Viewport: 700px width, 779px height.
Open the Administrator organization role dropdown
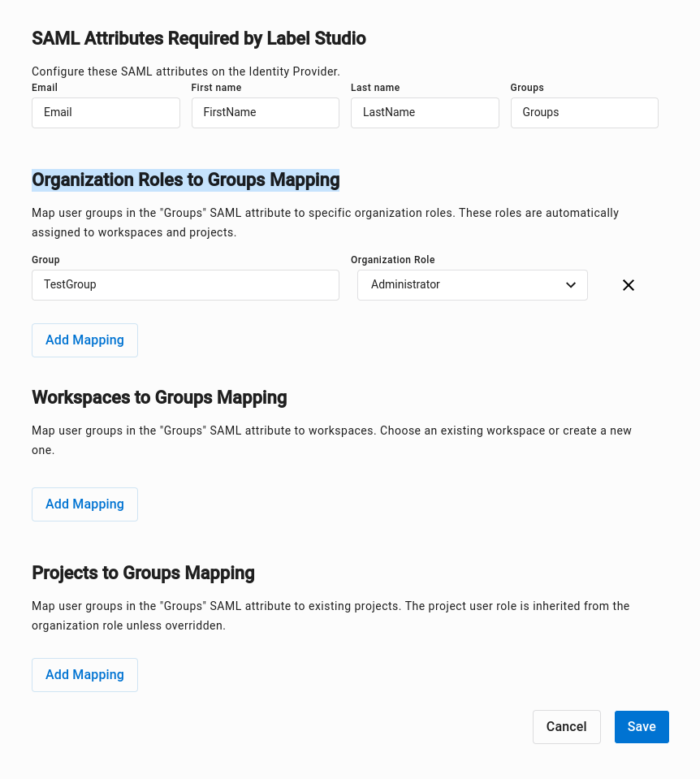click(x=472, y=285)
